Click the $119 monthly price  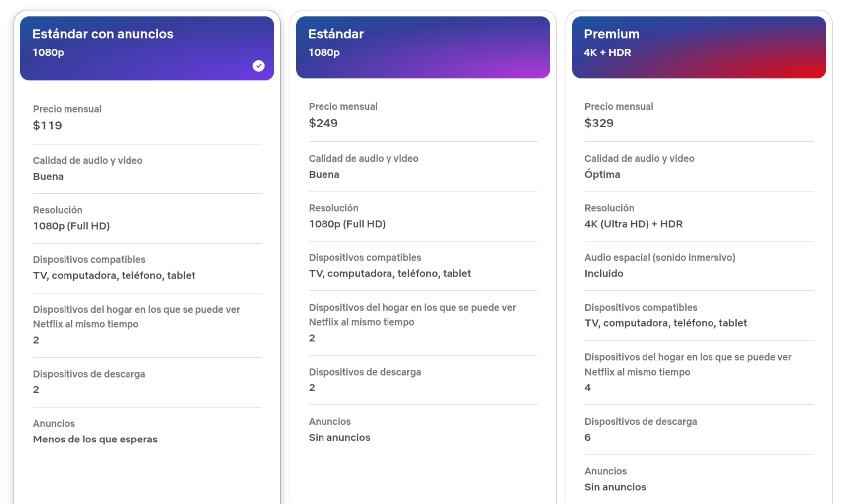(48, 126)
